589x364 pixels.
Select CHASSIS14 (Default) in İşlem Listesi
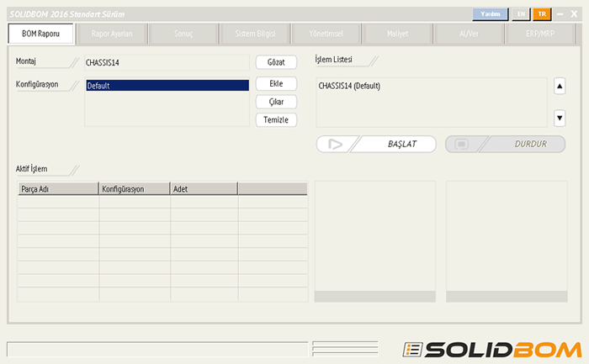(x=349, y=86)
